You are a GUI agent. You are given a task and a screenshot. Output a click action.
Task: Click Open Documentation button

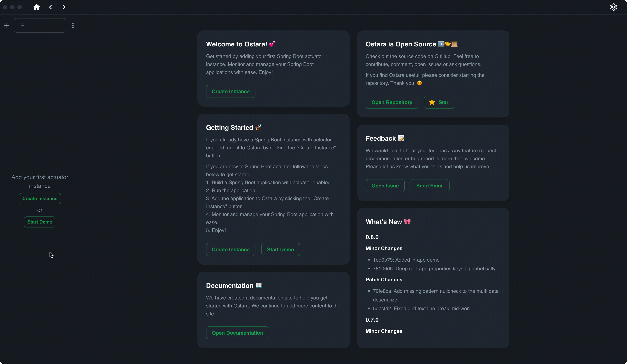click(237, 333)
